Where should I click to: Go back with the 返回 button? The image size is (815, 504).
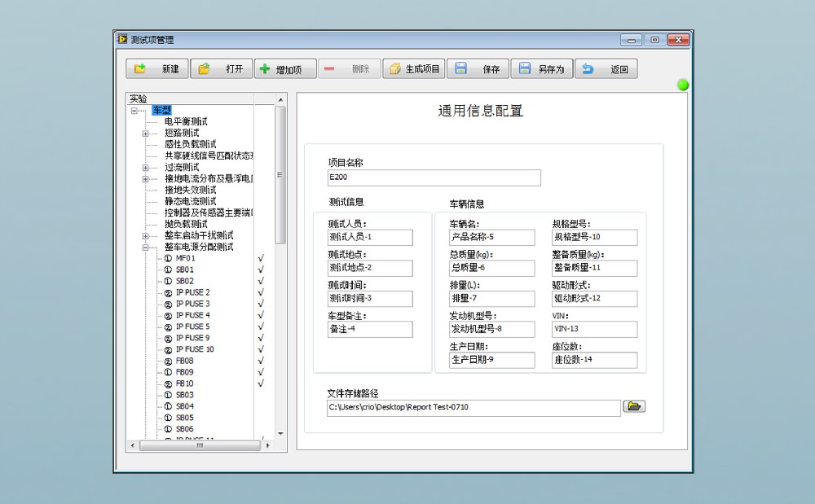click(x=606, y=69)
